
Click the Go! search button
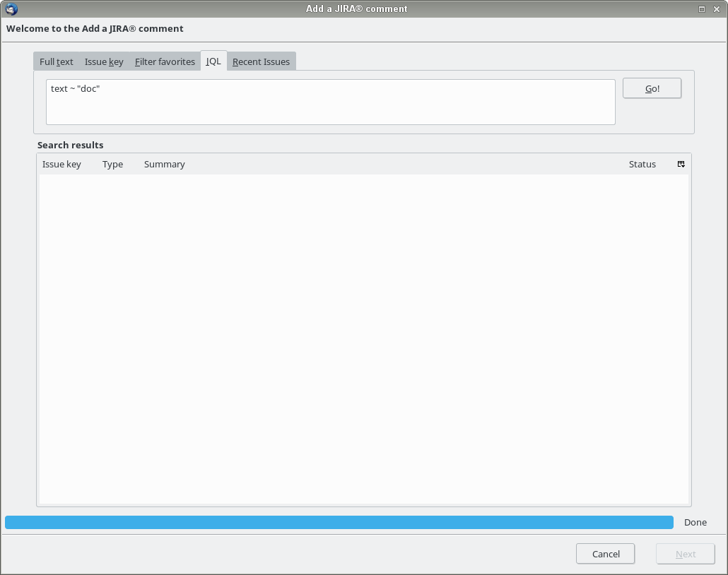[652, 88]
